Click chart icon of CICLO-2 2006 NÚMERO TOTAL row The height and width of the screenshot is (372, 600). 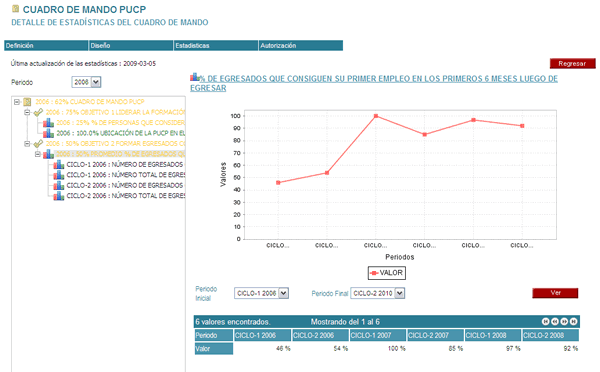click(59, 196)
